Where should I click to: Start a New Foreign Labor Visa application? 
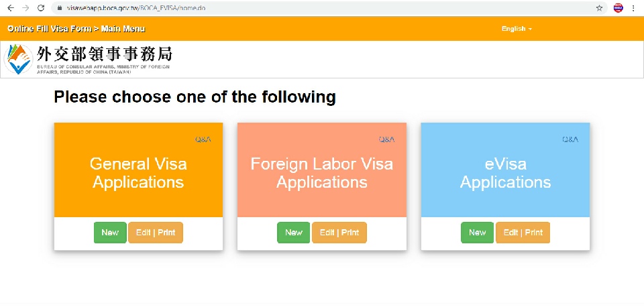point(294,233)
